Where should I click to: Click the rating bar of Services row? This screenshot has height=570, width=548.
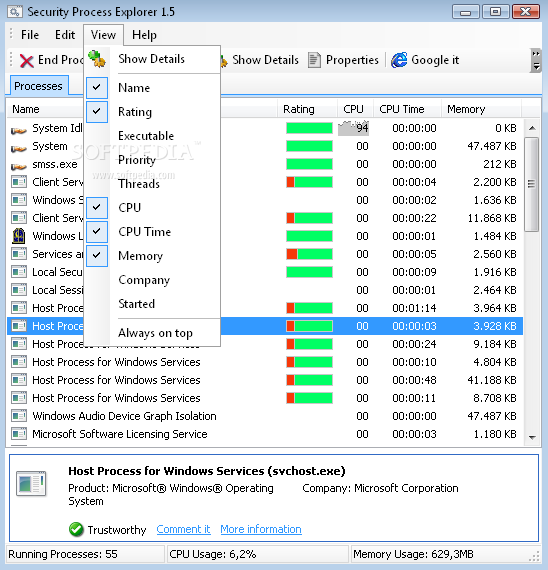click(309, 254)
